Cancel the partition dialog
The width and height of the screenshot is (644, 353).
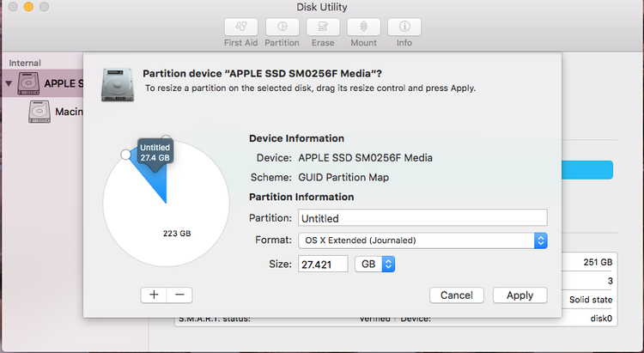457,295
